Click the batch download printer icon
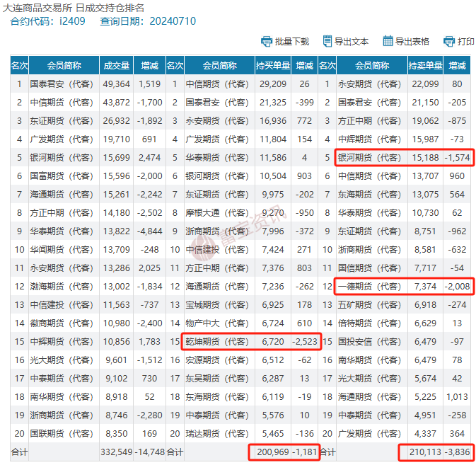476x465 pixels. [267, 41]
